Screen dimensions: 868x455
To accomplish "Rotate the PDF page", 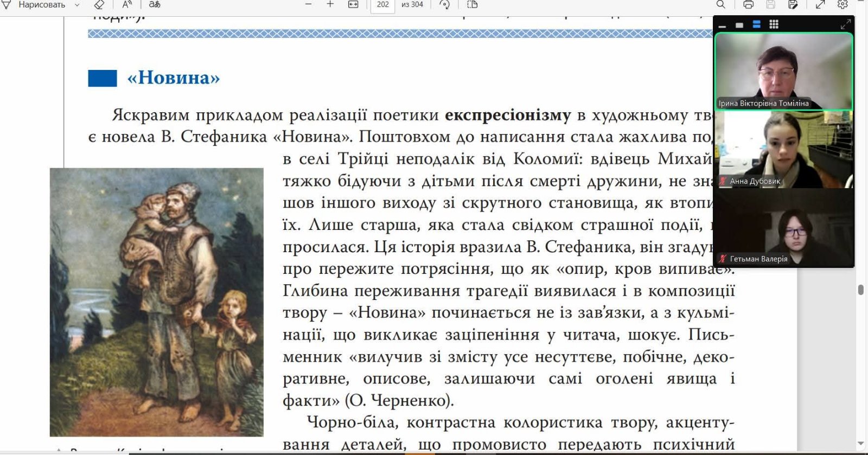I will click(445, 5).
